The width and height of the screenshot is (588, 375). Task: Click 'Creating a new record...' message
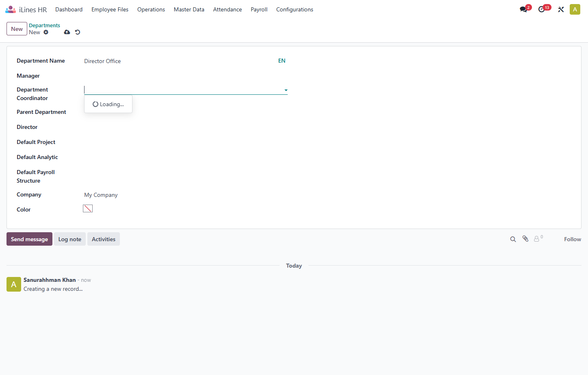[53, 289]
